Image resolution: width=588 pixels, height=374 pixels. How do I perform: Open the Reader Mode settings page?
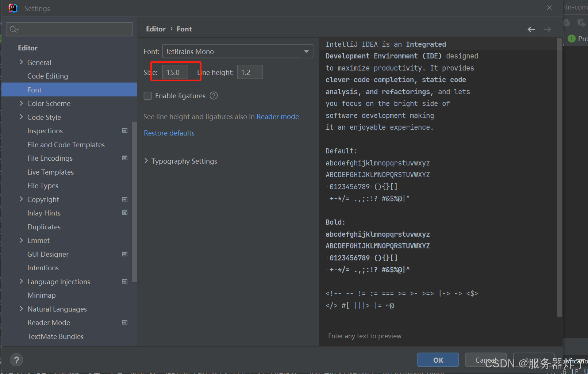pos(49,323)
